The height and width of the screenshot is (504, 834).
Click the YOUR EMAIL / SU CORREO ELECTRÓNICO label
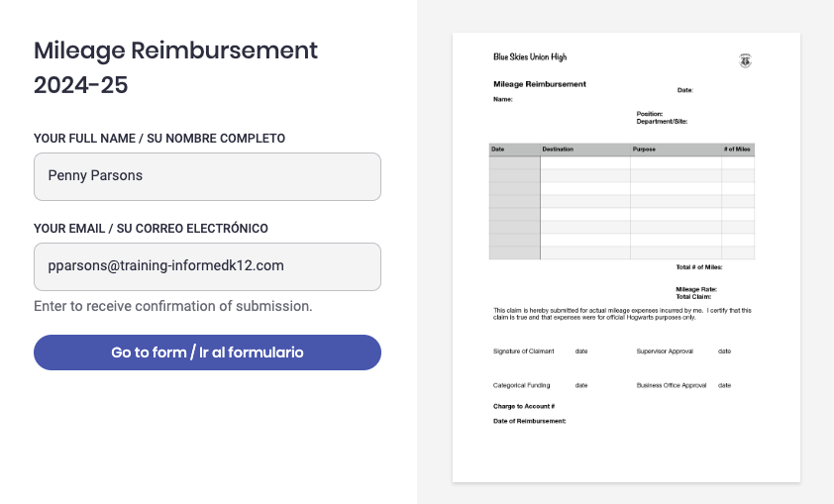[x=152, y=229]
